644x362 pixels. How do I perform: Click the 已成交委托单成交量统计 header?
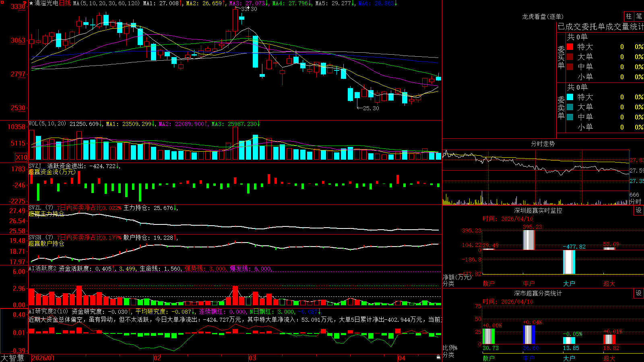click(x=601, y=27)
